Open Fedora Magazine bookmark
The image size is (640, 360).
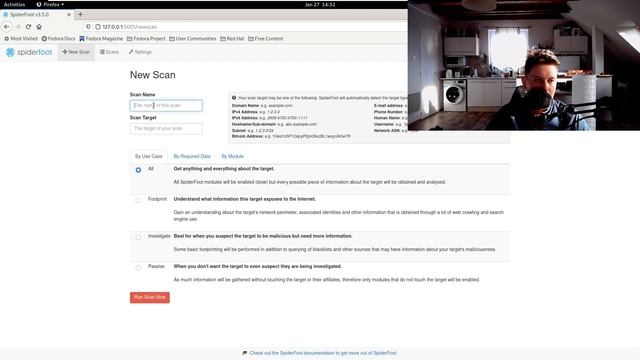[x=101, y=38]
